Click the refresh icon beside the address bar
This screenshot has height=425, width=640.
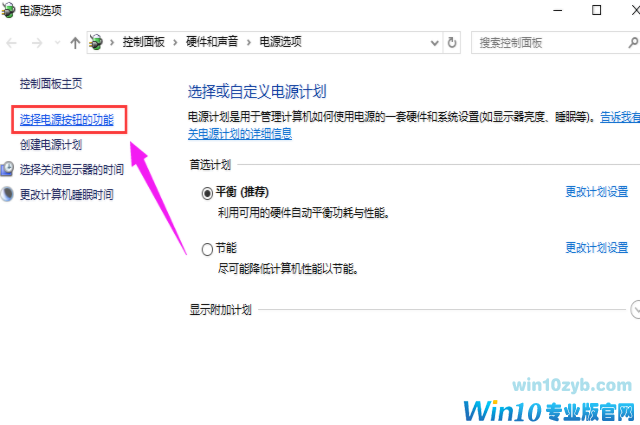pos(452,42)
